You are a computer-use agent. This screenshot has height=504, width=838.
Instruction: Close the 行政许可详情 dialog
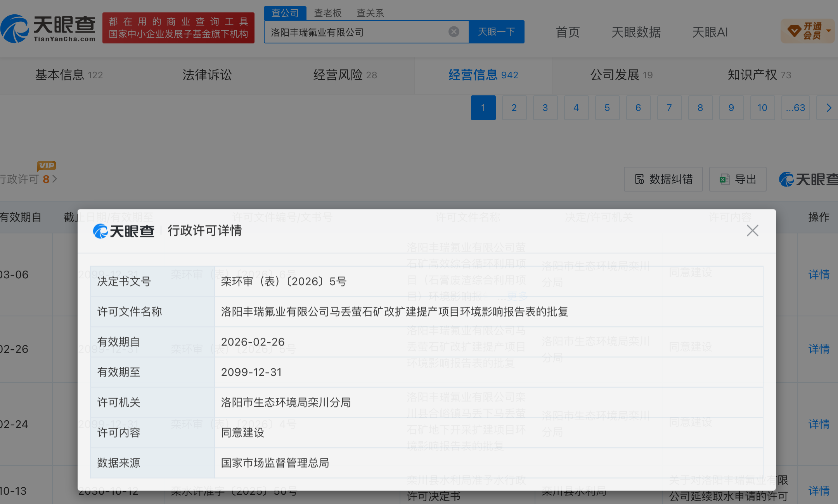click(752, 231)
